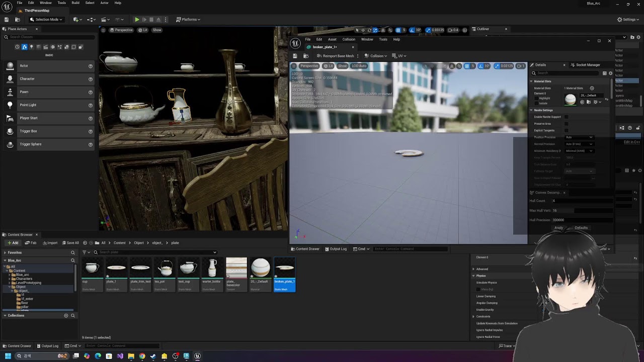Toggle Explicit Tangents checkbox

pyautogui.click(x=566, y=131)
